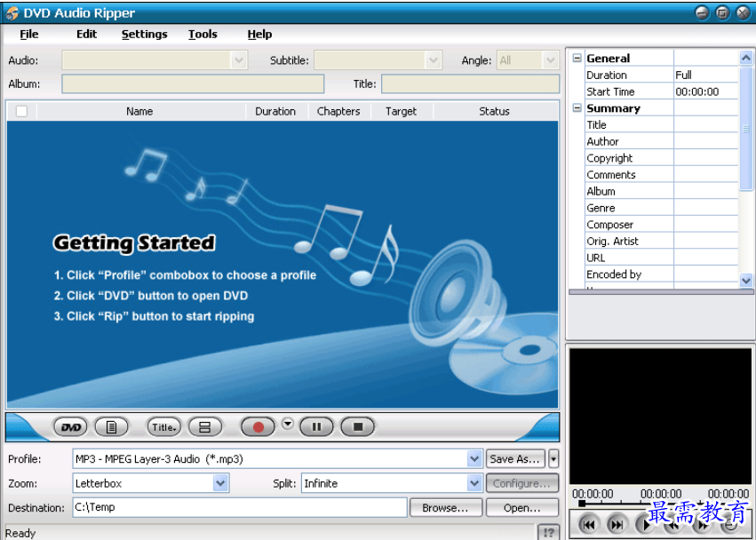Viewport: 756px width, 540px height.
Task: Select the Orig. Artist row in Summary
Action: (x=662, y=242)
